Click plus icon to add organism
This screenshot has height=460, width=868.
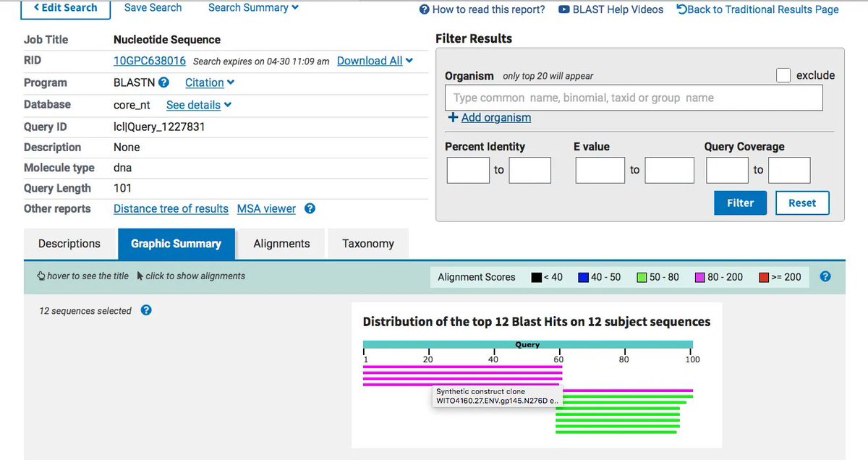453,117
